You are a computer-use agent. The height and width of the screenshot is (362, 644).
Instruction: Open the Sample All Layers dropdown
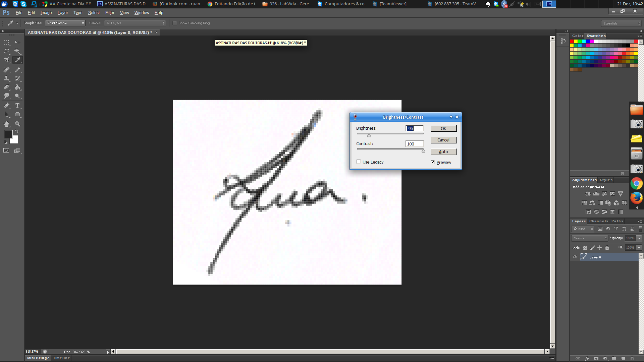(x=135, y=23)
